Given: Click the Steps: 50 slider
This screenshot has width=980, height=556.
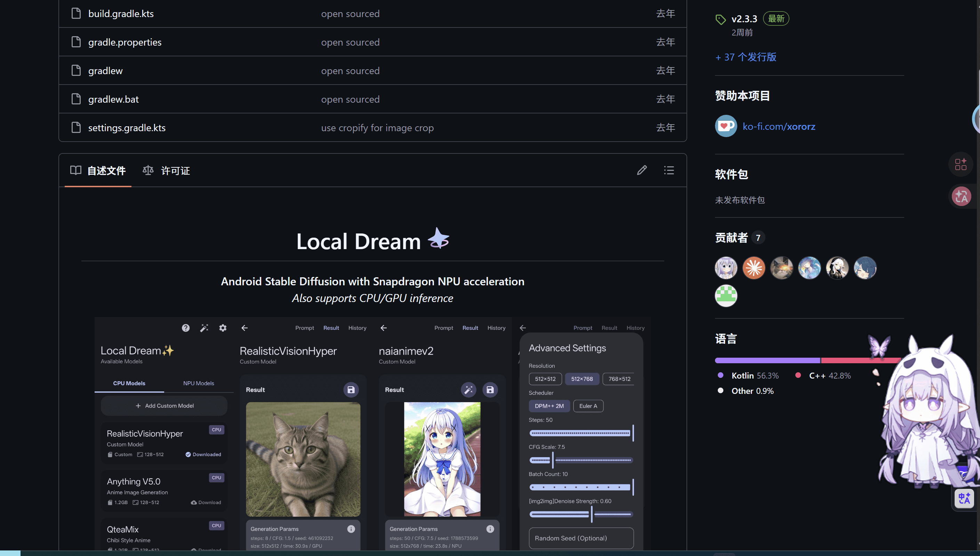Looking at the screenshot, I should [x=581, y=433].
